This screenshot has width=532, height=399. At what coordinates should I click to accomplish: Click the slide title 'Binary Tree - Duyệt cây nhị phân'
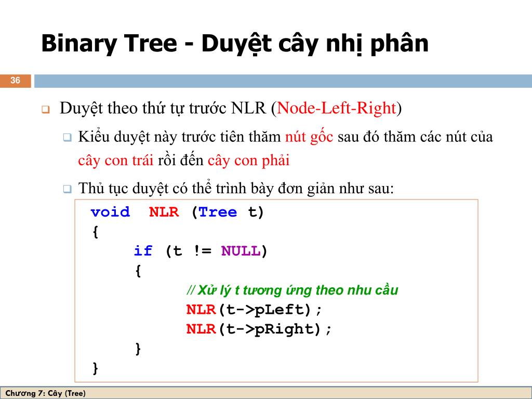pos(235,44)
